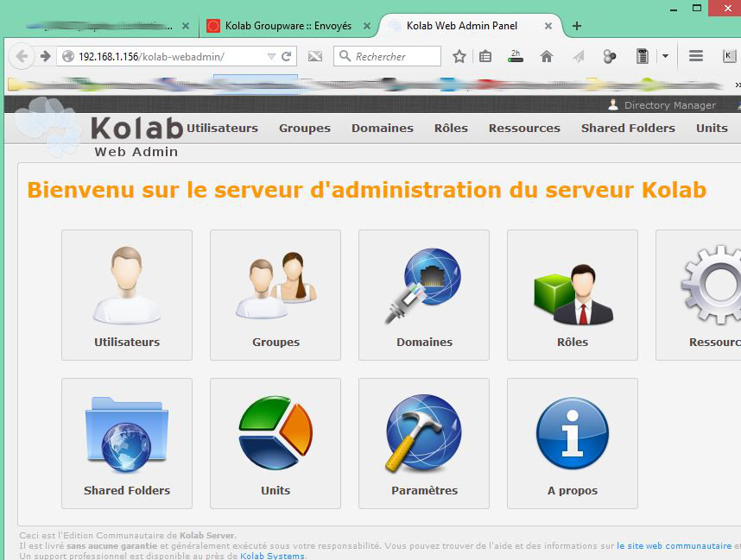This screenshot has width=741, height=560.
Task: Expand the clipboard icon dropdown arrow
Action: pos(665,57)
